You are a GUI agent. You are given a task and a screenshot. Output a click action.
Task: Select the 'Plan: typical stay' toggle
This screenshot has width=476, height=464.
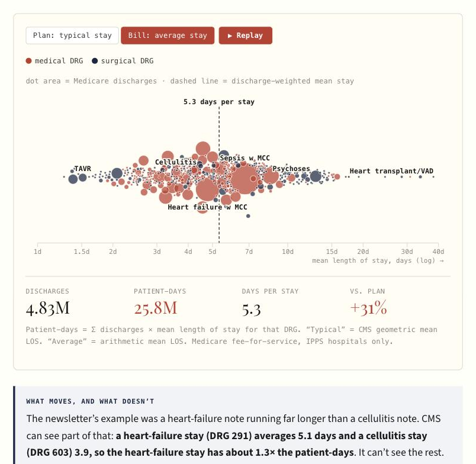[x=72, y=36]
